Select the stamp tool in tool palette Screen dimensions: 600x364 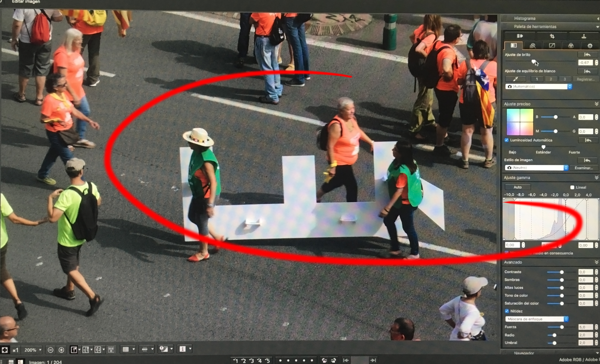[584, 36]
